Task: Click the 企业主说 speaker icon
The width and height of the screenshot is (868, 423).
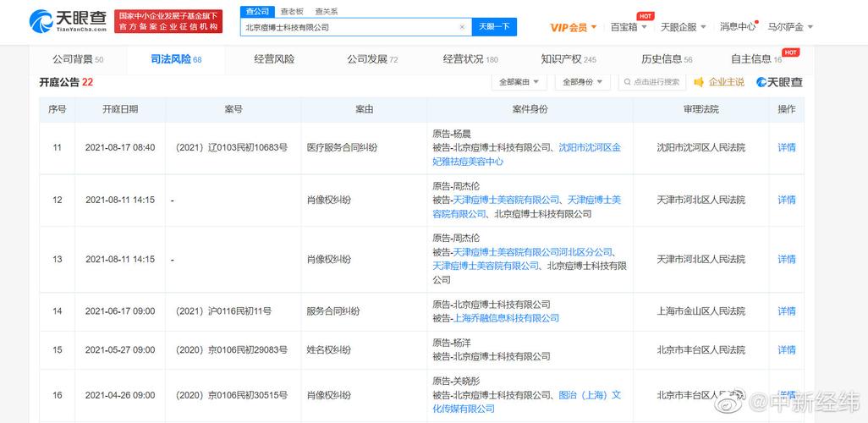Action: [699, 82]
